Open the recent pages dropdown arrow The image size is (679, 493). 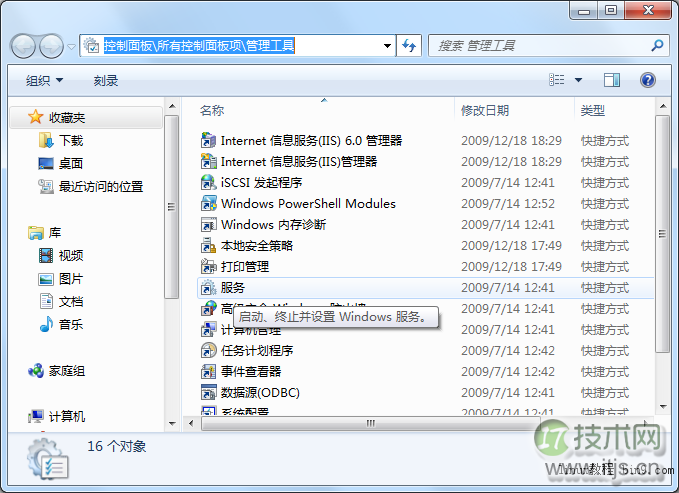click(x=72, y=46)
